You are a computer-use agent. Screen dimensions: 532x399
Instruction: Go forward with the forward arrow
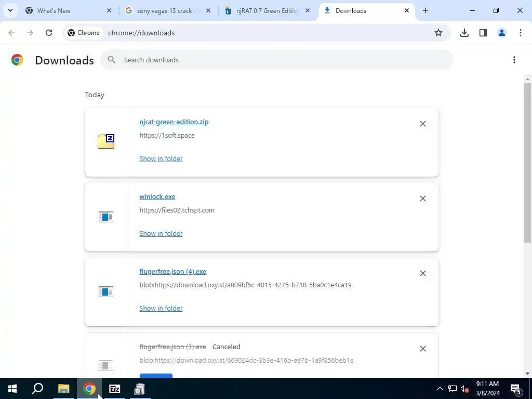click(x=30, y=33)
